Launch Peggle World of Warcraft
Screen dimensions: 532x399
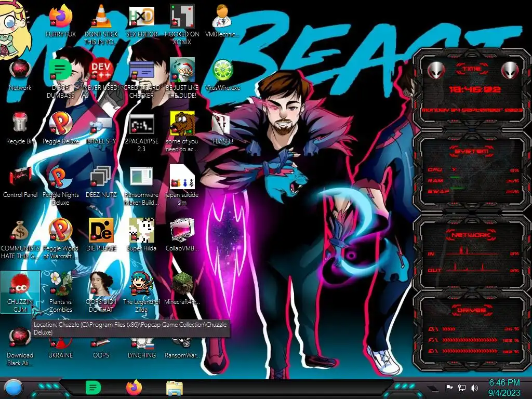pyautogui.click(x=60, y=239)
